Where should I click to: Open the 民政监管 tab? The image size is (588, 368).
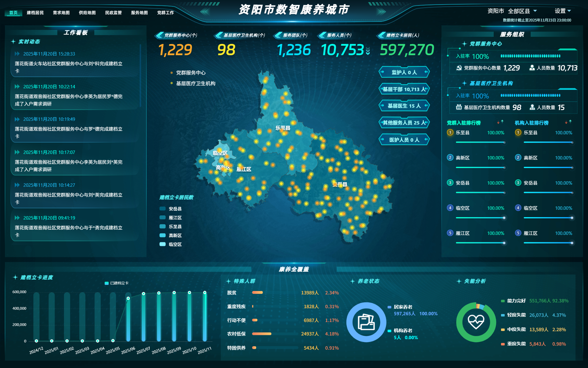pos(113,13)
